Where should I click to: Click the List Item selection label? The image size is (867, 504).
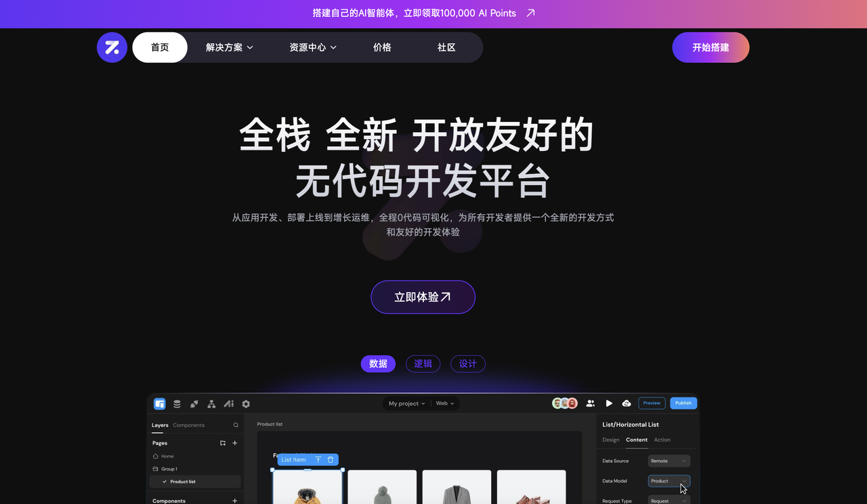pyautogui.click(x=293, y=459)
